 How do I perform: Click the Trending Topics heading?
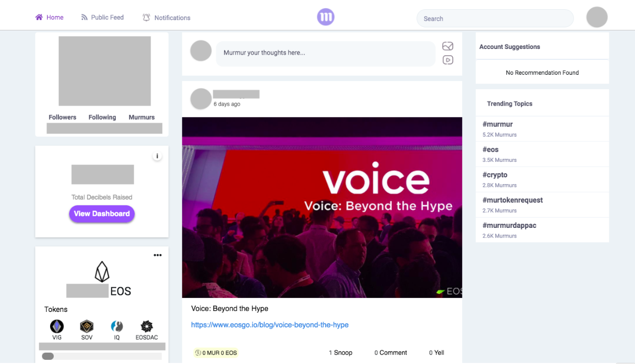click(510, 104)
